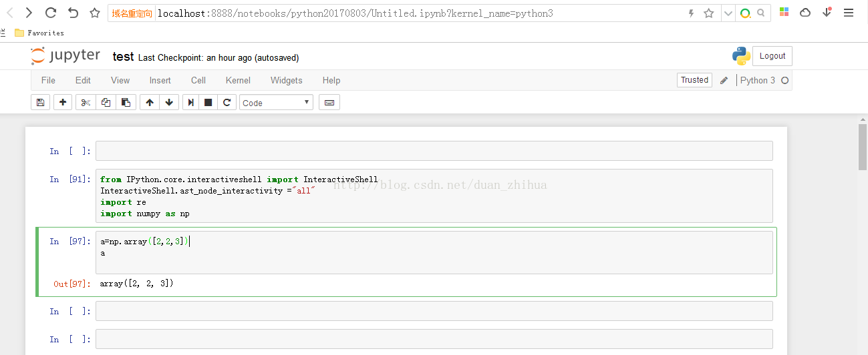Viewport: 868px width, 355px height.
Task: Open the Help menu
Action: click(331, 80)
